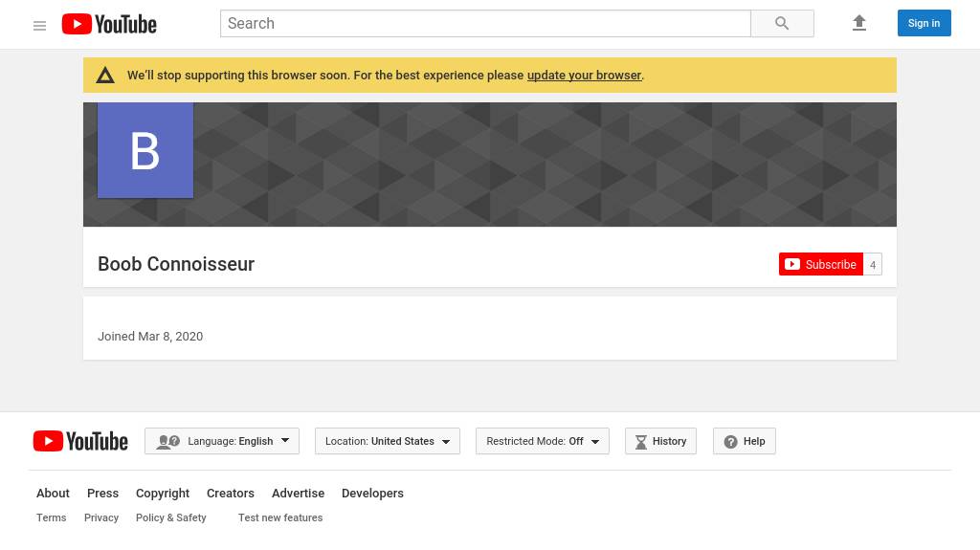Click the Boob Connoisseur channel name
980x550 pixels.
click(x=176, y=264)
